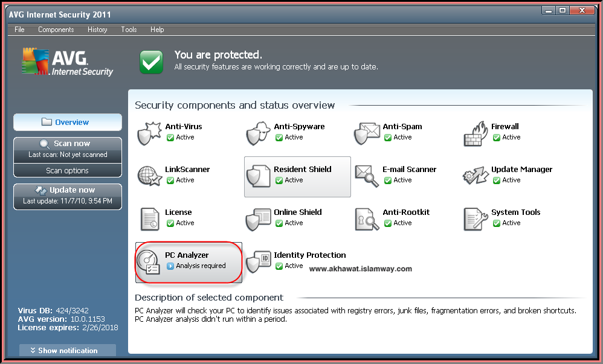Open the File menu

click(19, 30)
